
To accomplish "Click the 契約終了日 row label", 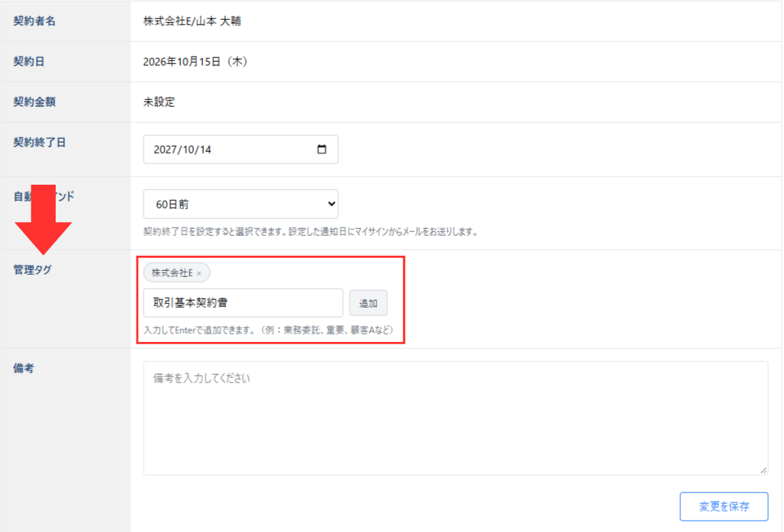I will (39, 143).
